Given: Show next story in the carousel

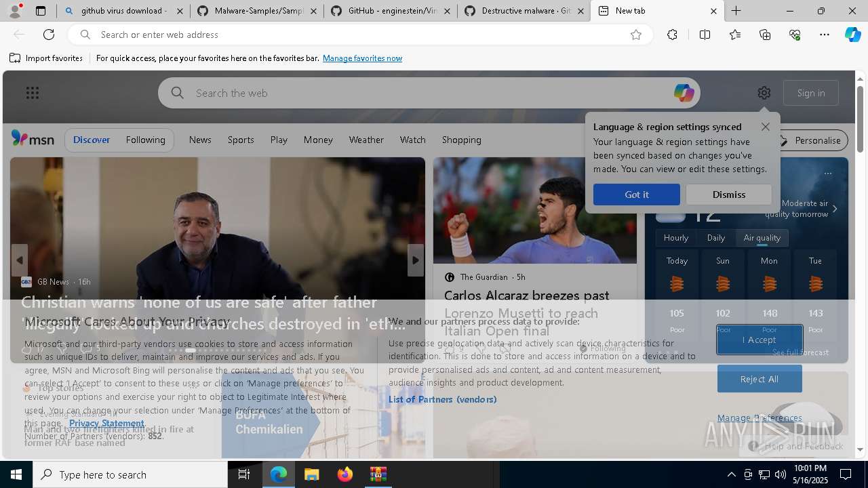Looking at the screenshot, I should tap(416, 260).
